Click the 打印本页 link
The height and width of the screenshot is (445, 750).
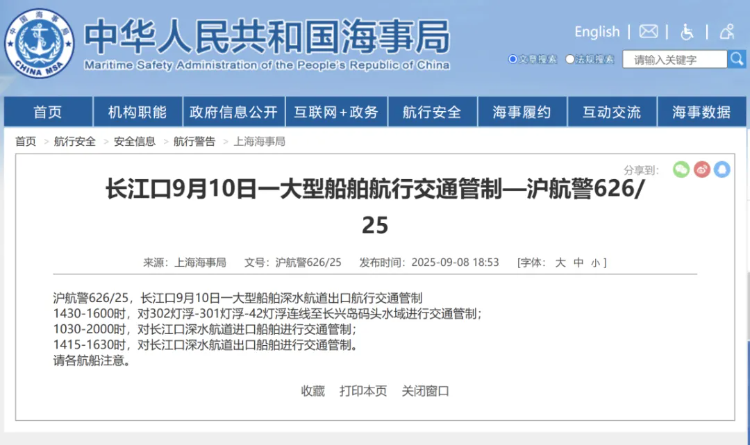tap(363, 390)
